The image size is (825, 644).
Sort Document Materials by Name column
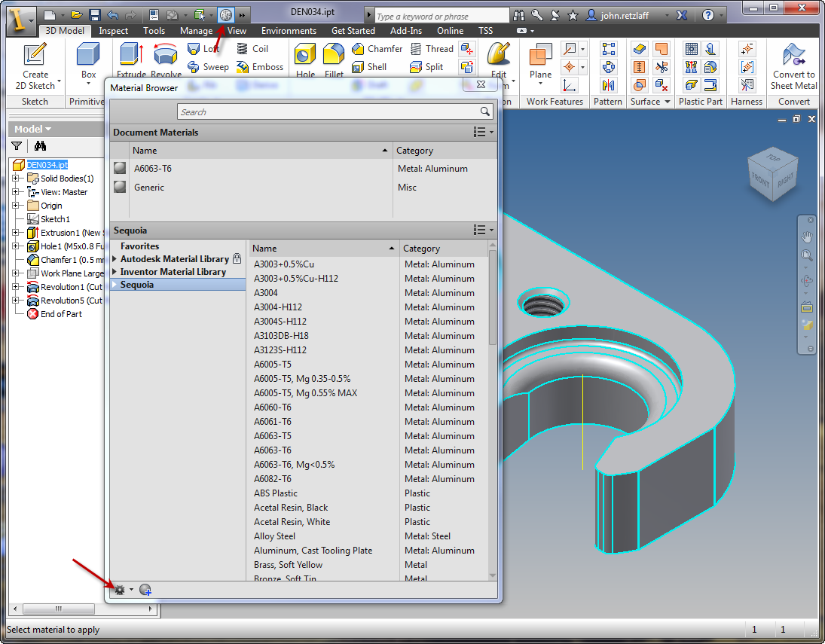click(261, 151)
